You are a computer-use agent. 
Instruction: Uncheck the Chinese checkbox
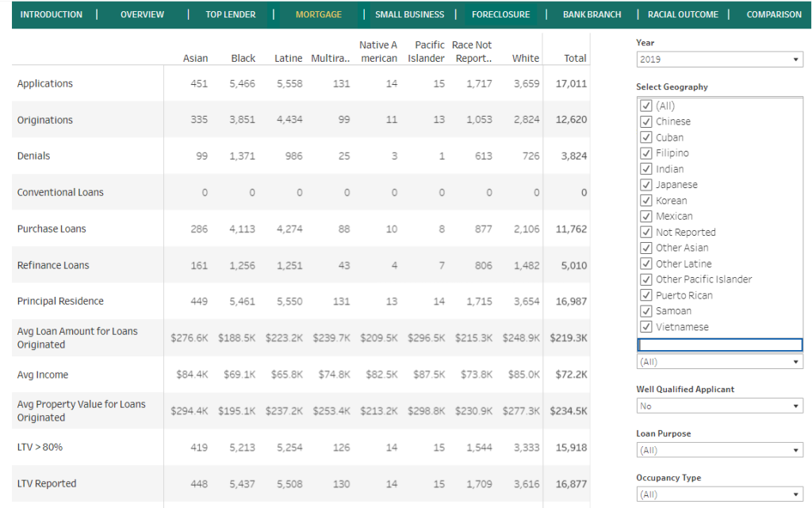tap(645, 121)
